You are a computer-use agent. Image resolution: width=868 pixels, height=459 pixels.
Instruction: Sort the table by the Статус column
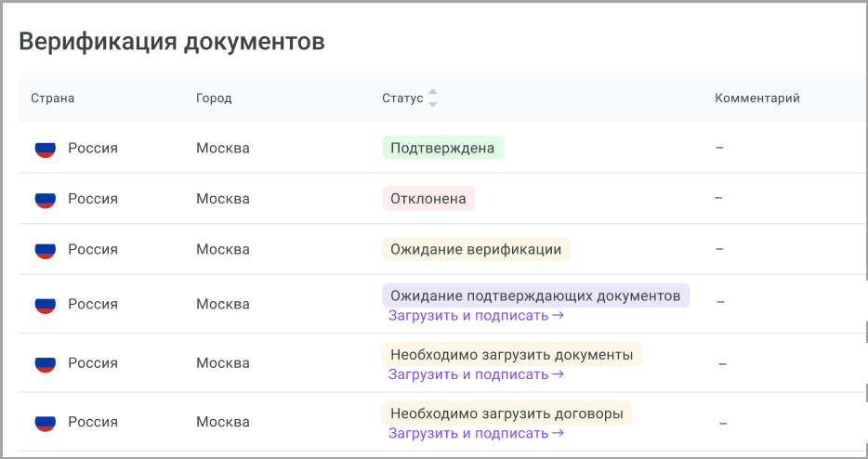432,98
